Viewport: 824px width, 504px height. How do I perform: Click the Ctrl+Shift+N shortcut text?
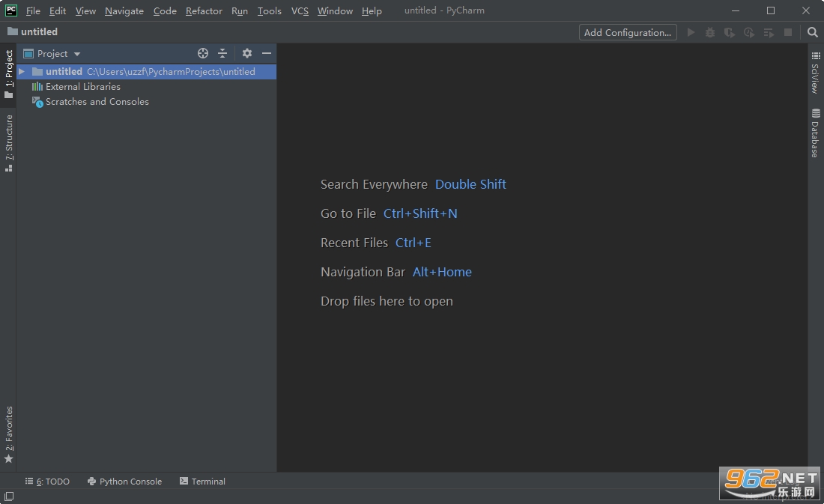(420, 213)
